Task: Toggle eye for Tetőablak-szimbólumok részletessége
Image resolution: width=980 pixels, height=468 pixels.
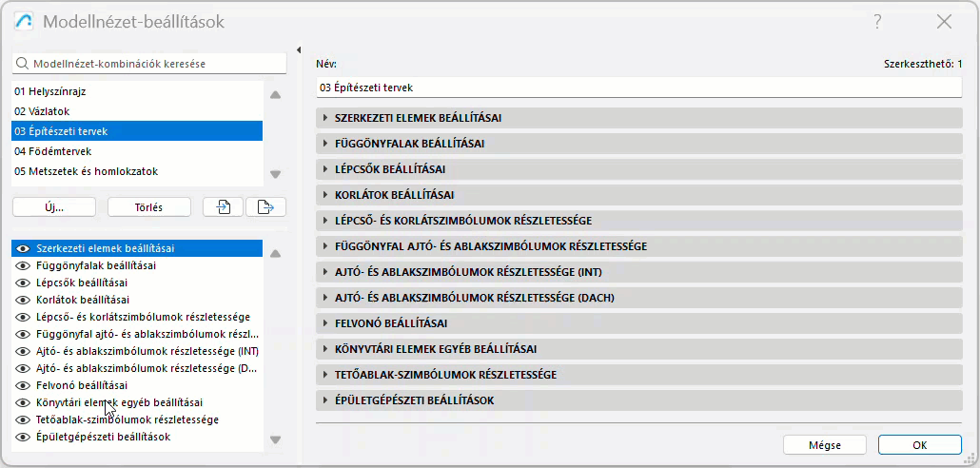Action: click(23, 419)
